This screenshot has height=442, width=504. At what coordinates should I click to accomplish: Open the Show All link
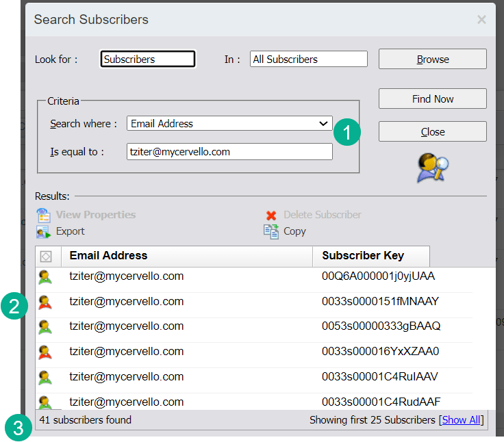[461, 419]
